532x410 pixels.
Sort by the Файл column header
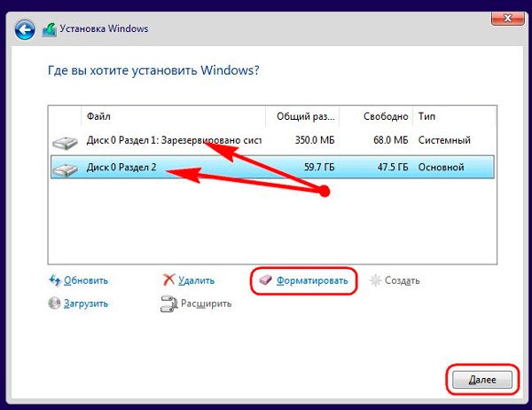(174, 116)
